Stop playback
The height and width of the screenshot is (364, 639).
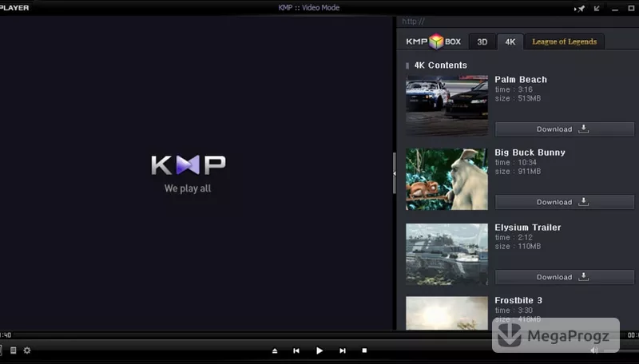(x=364, y=350)
